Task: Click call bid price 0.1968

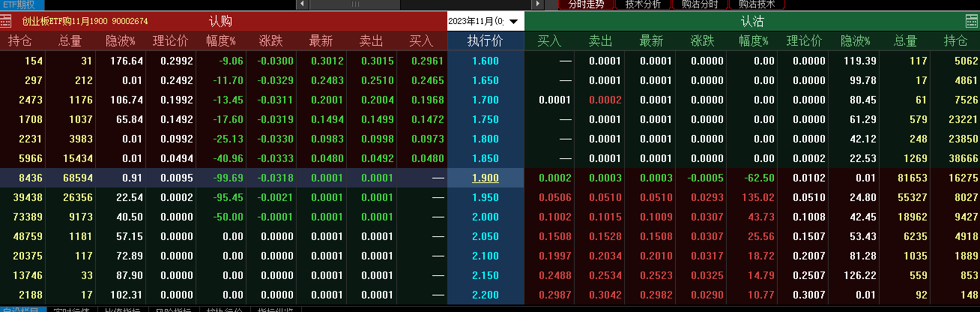Action: 428,100
